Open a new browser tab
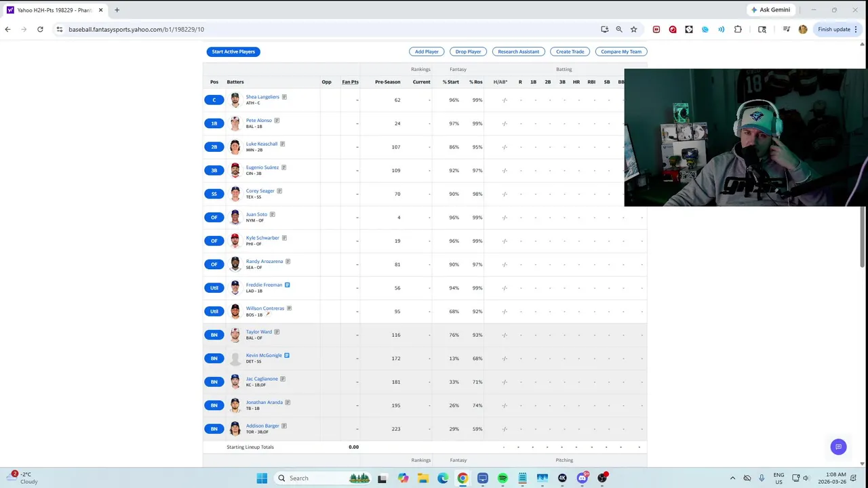868x488 pixels. [x=117, y=10]
